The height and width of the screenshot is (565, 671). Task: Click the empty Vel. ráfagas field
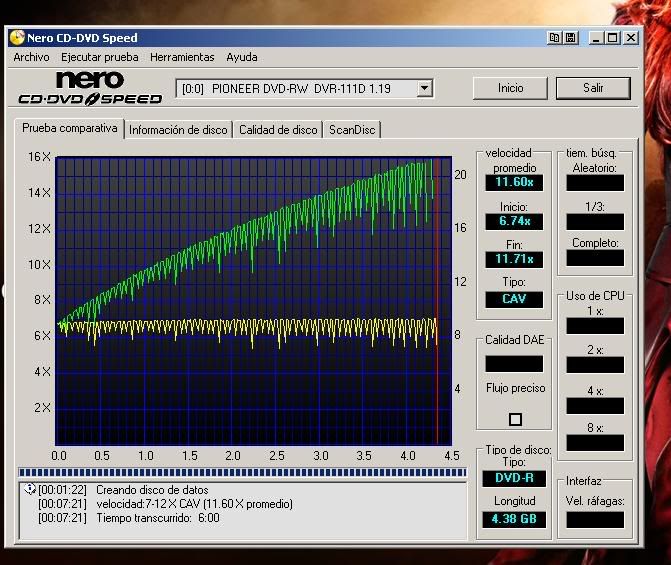click(595, 520)
